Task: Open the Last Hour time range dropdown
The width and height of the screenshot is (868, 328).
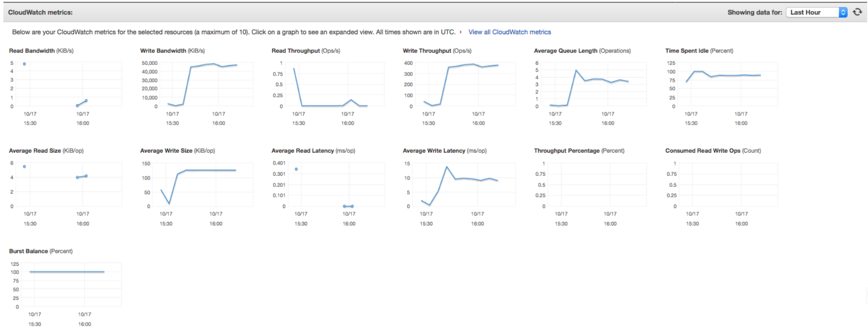Action: 816,13
